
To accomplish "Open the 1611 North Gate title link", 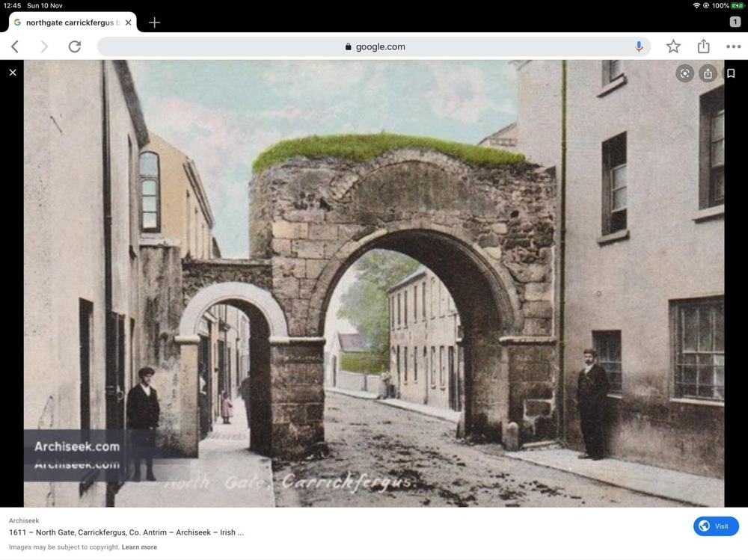I will pyautogui.click(x=126, y=532).
